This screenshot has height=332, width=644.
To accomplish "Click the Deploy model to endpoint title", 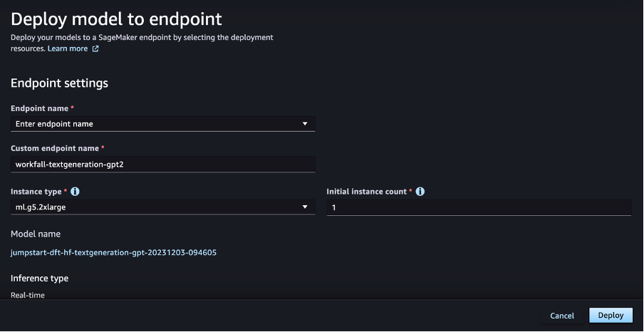I will 116,19.
